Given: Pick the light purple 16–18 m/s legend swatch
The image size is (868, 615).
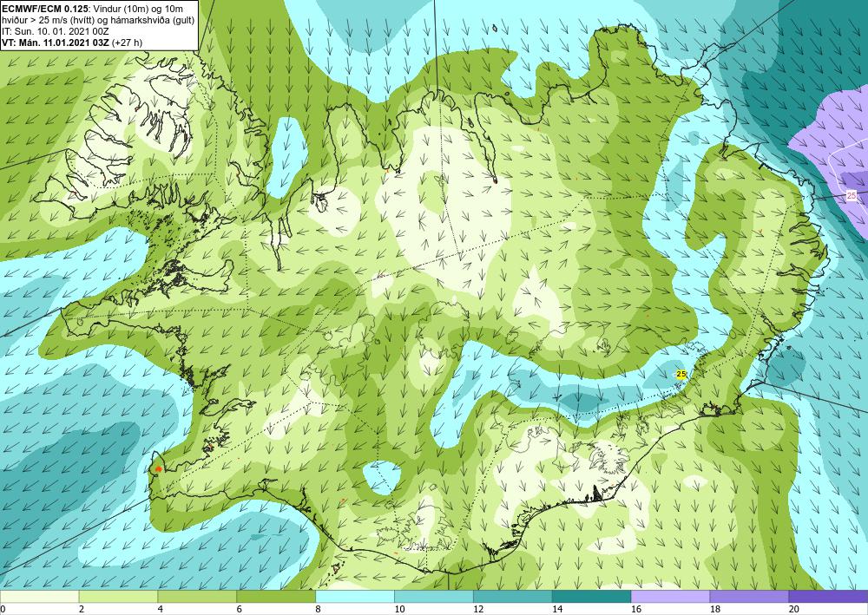Looking at the screenshot, I should coord(670,596).
